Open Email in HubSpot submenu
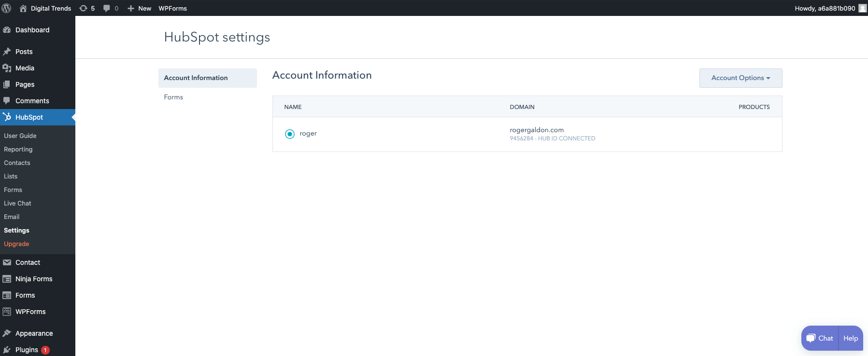 coord(12,217)
